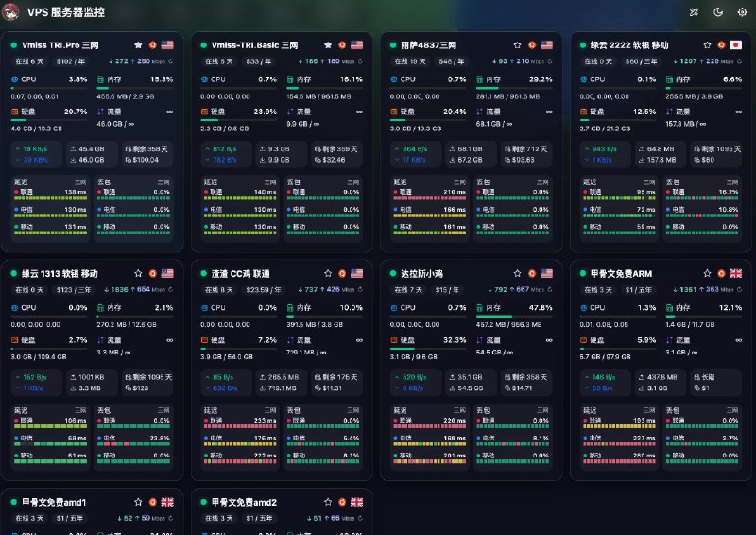Refresh speed test on 绿云 2222 card
This screenshot has height=535, width=756.
[740, 61]
